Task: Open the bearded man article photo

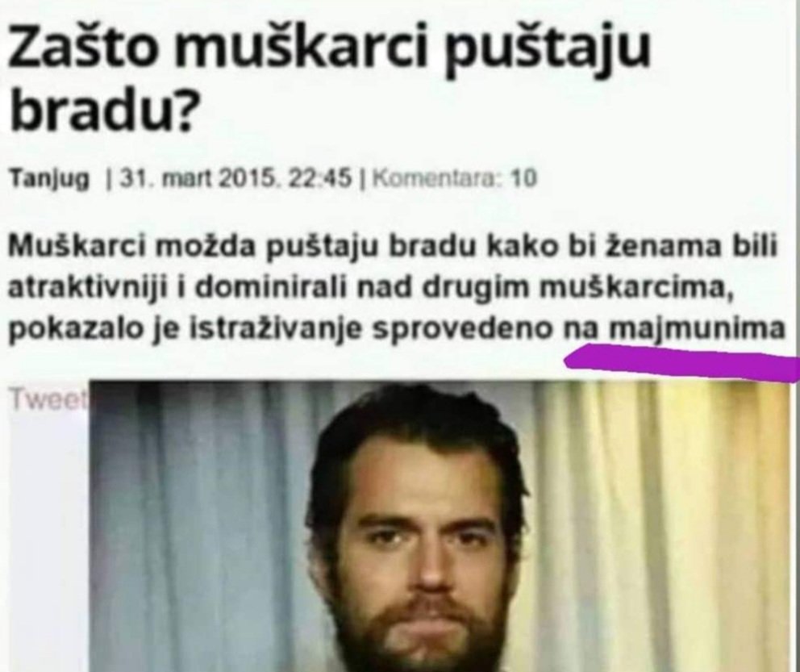Action: pyautogui.click(x=440, y=525)
